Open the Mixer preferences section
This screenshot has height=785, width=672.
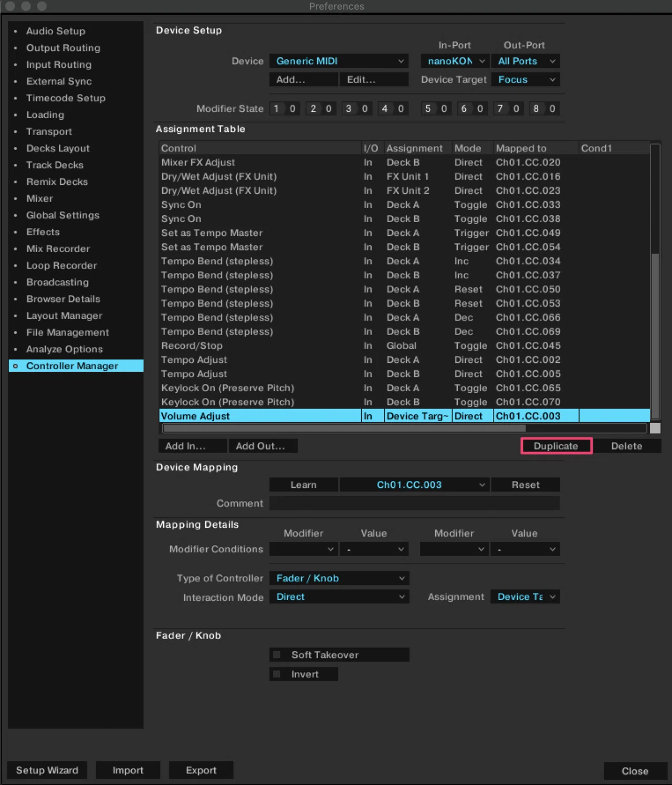coord(39,198)
